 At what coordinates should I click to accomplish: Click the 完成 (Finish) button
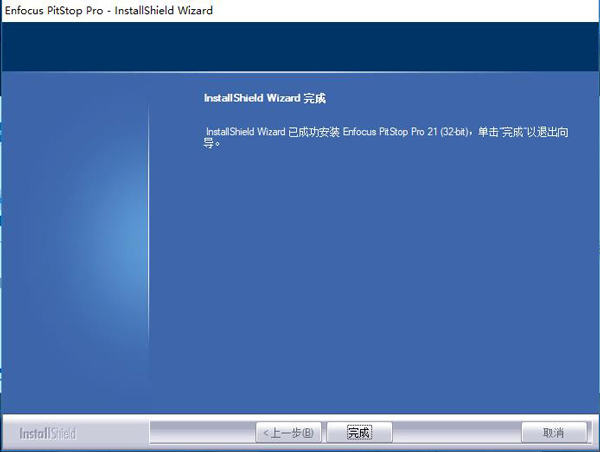pyautogui.click(x=359, y=432)
